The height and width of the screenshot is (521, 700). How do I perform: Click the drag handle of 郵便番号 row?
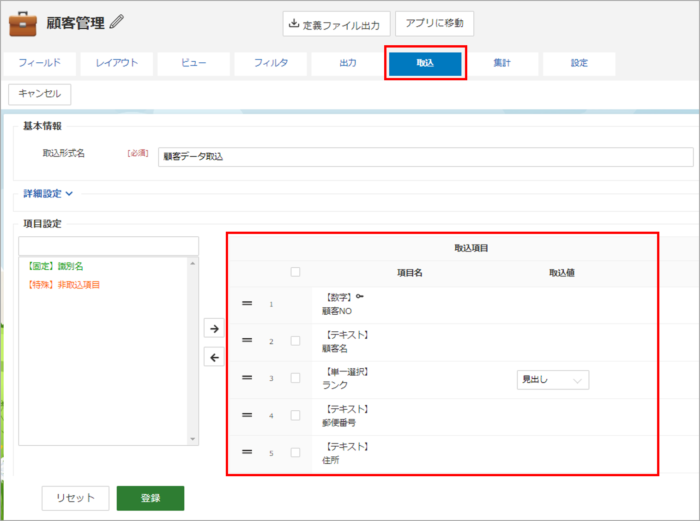pyautogui.click(x=247, y=415)
